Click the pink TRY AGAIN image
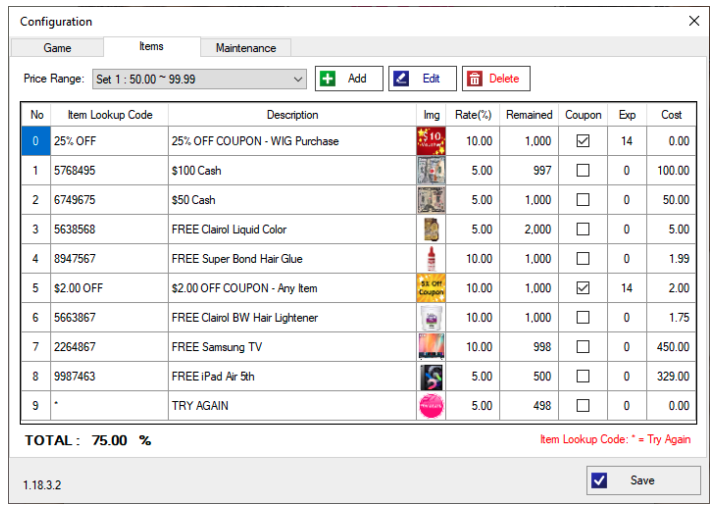 [x=431, y=406]
